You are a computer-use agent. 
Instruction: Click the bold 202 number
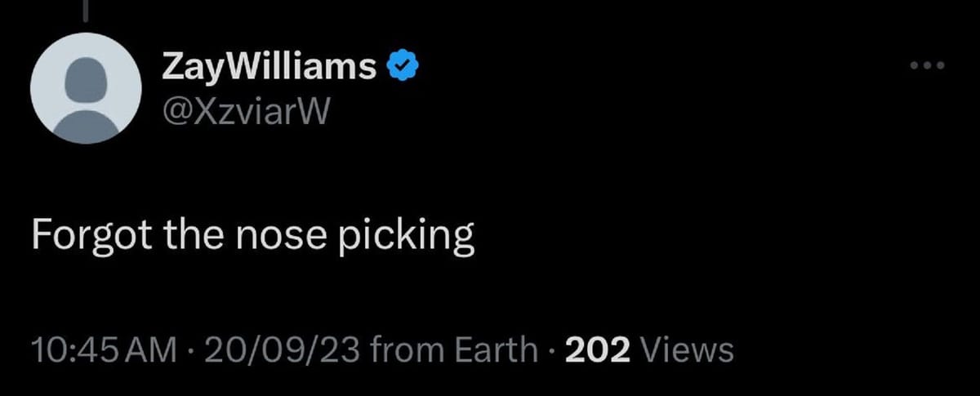tap(597, 349)
